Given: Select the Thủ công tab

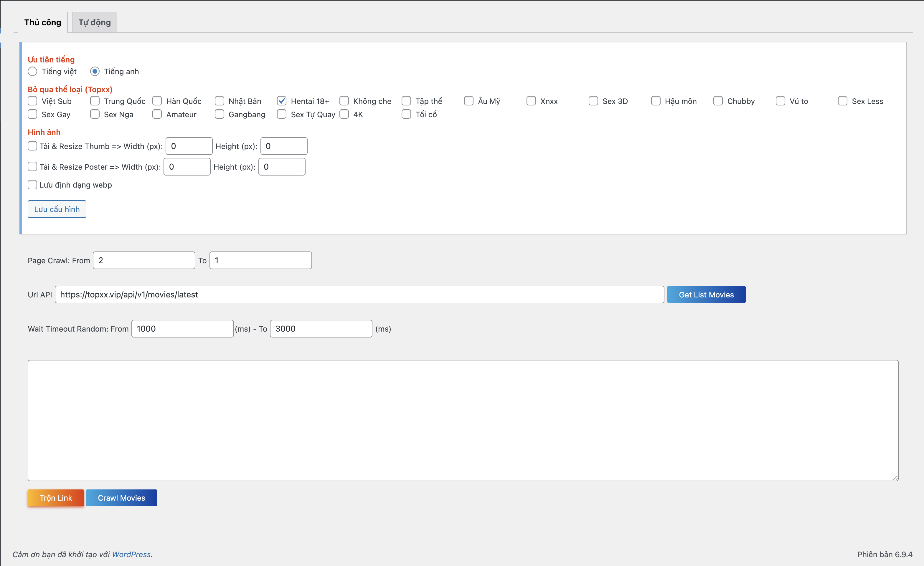Looking at the screenshot, I should point(43,22).
